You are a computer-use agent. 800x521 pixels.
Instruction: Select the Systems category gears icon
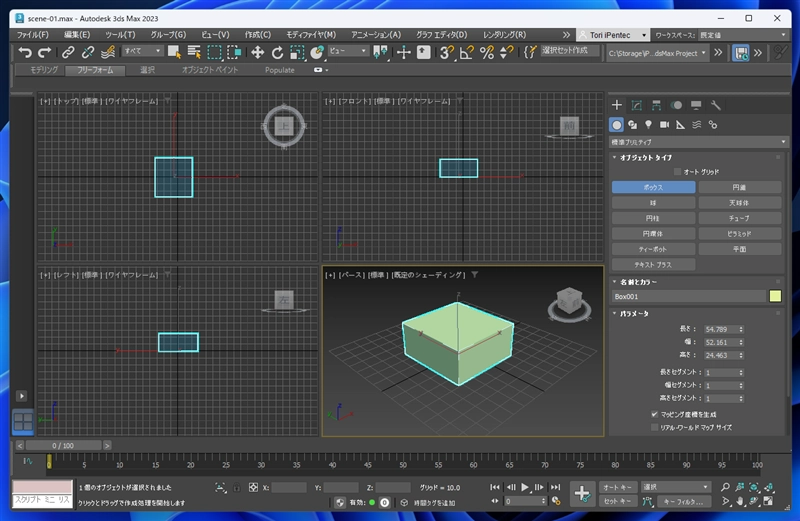click(x=713, y=125)
